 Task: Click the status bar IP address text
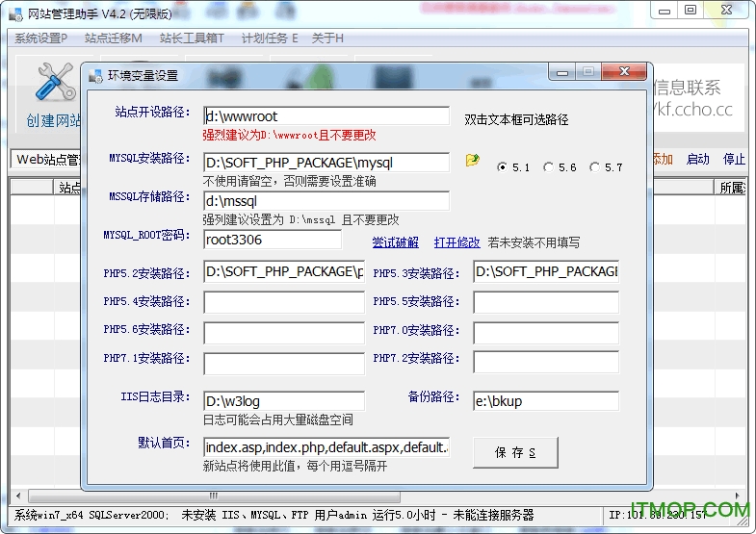[657, 515]
